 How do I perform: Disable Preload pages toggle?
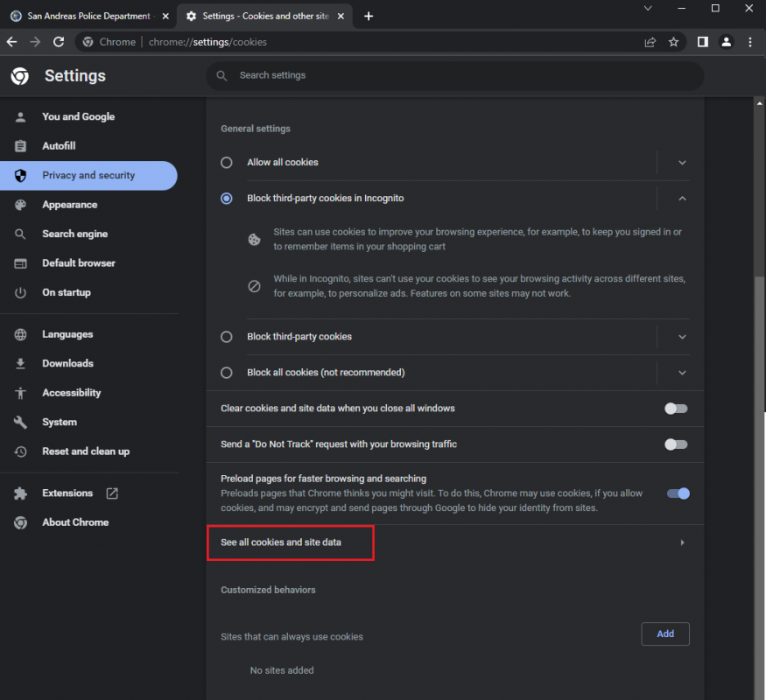click(678, 493)
